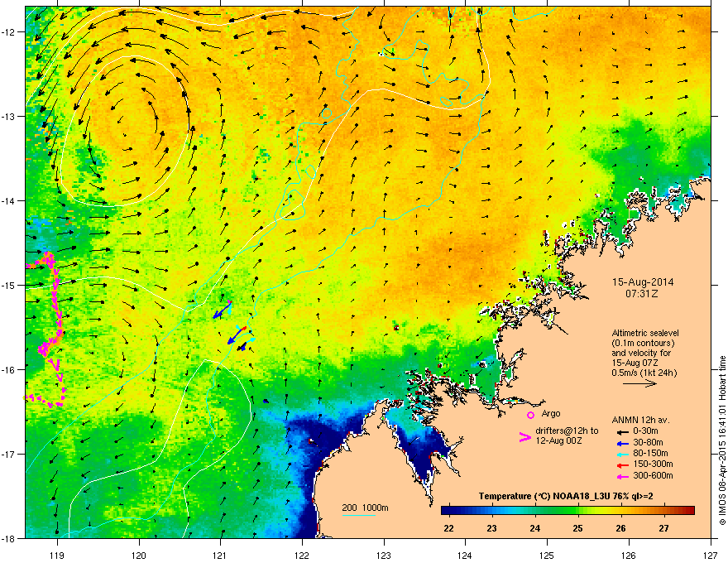Click the time label 07:31Z
The image size is (728, 563).
(x=642, y=294)
